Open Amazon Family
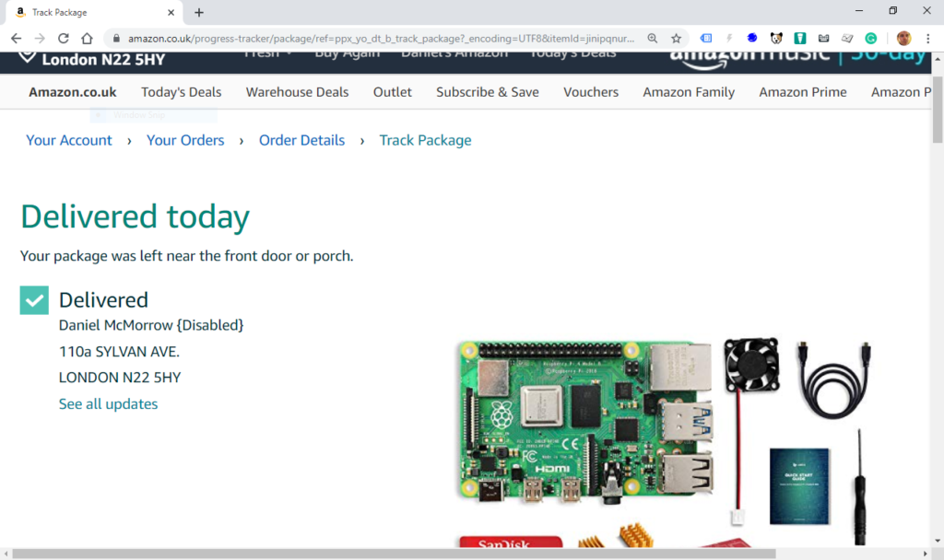 pyautogui.click(x=689, y=92)
